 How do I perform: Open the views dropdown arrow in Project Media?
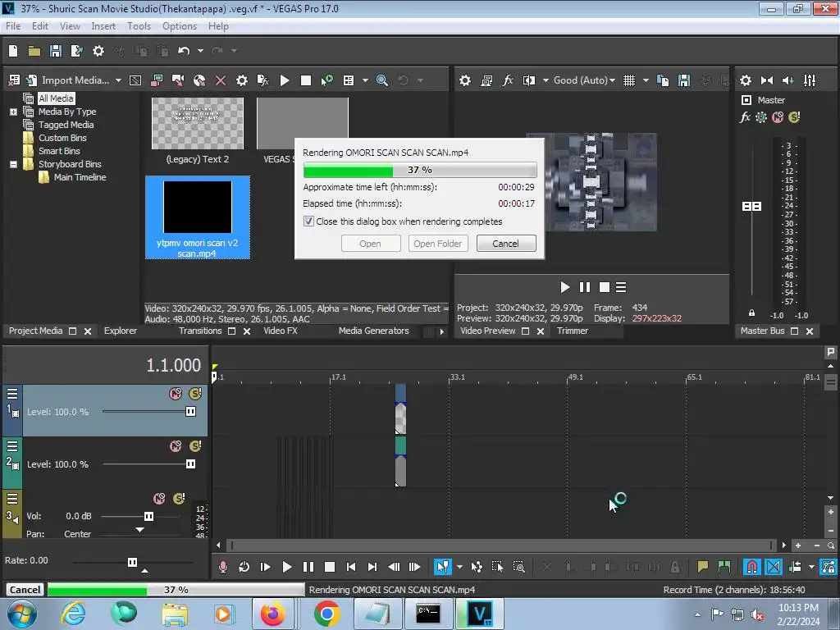365,80
